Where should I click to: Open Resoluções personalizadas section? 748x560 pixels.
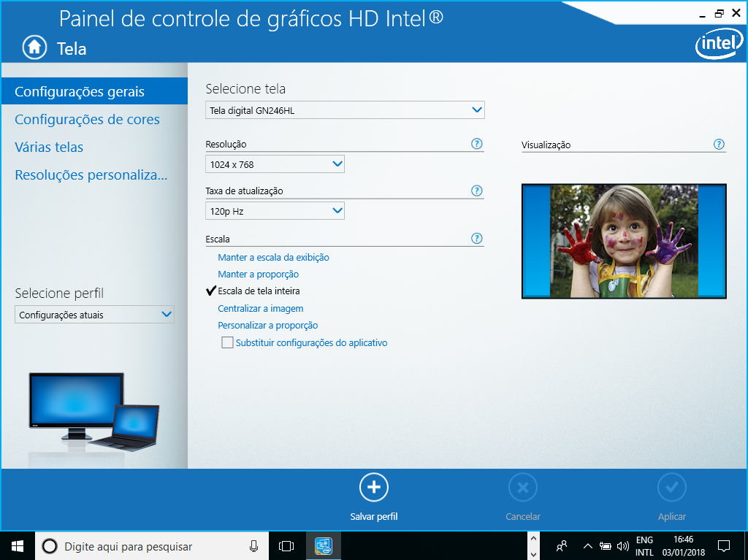(91, 175)
